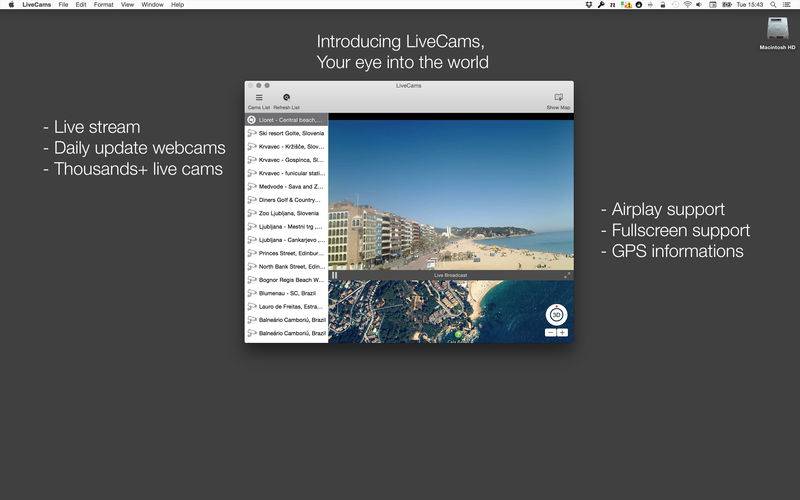Click the battery status icon
The height and width of the screenshot is (500, 800).
tap(727, 5)
